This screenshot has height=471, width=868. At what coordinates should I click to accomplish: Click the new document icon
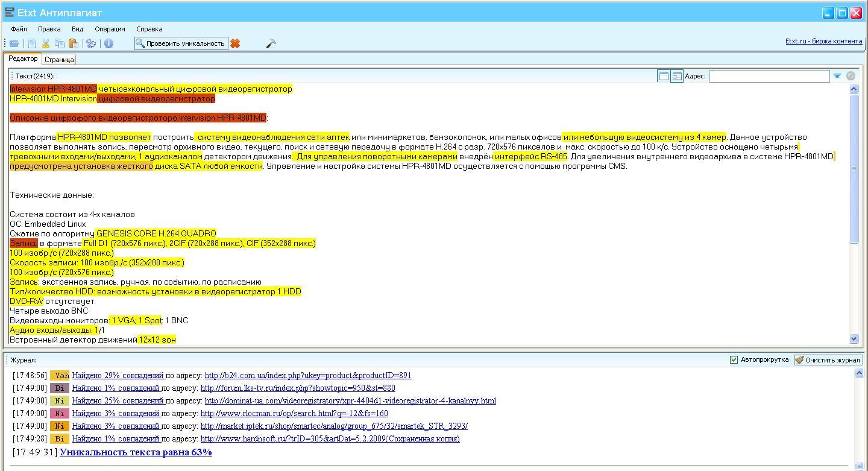[x=32, y=43]
